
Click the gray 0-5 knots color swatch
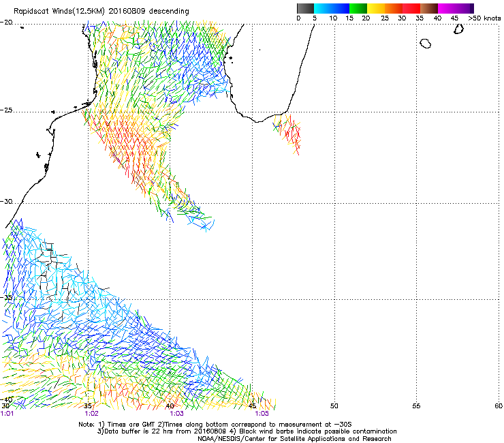(x=305, y=8)
